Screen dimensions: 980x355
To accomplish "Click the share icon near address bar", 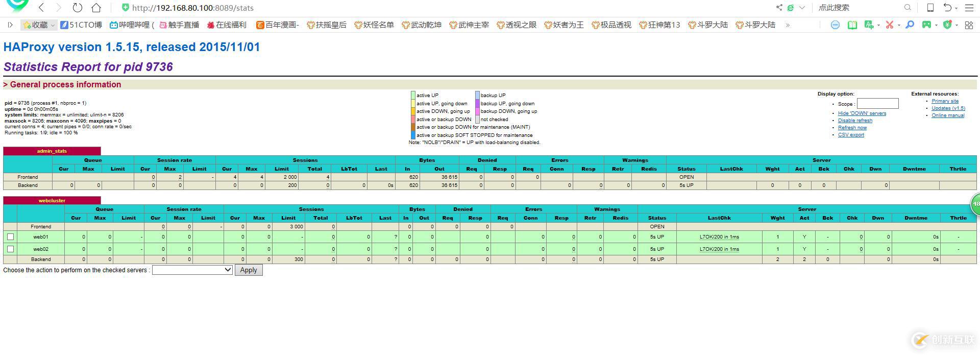I will coord(779,8).
